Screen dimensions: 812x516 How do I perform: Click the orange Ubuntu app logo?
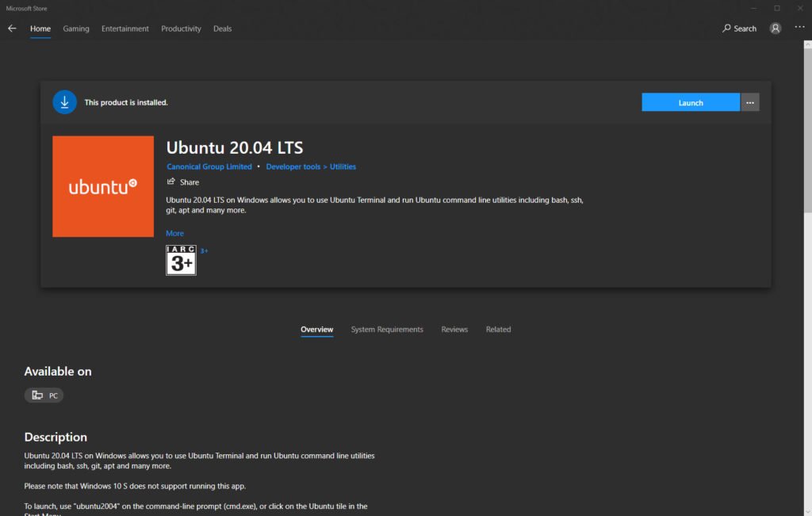103,186
